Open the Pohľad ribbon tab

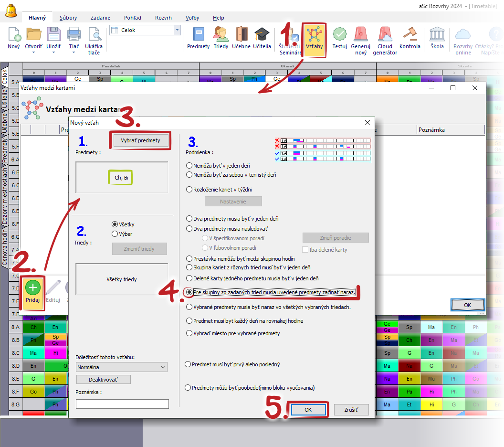click(x=133, y=18)
